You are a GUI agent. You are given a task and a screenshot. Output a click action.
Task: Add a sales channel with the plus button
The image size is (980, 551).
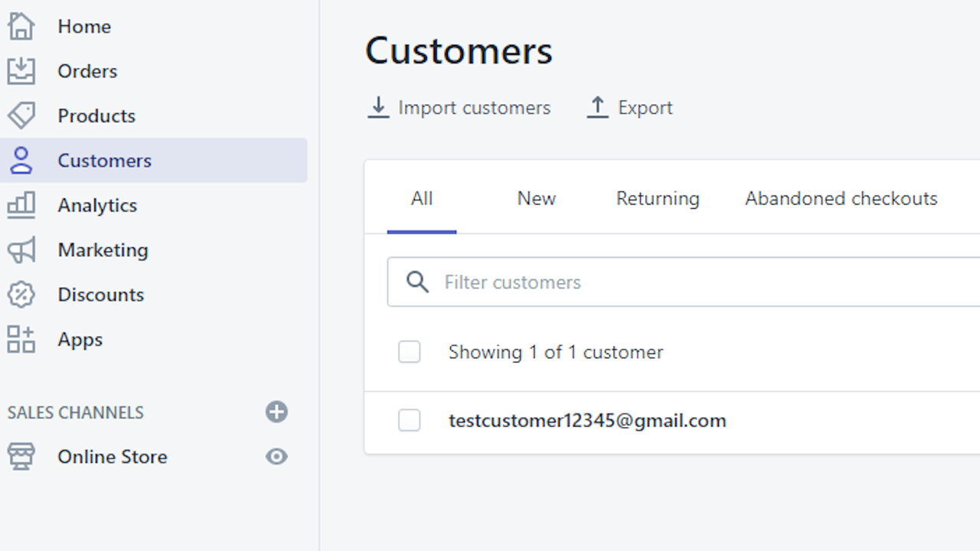click(276, 412)
